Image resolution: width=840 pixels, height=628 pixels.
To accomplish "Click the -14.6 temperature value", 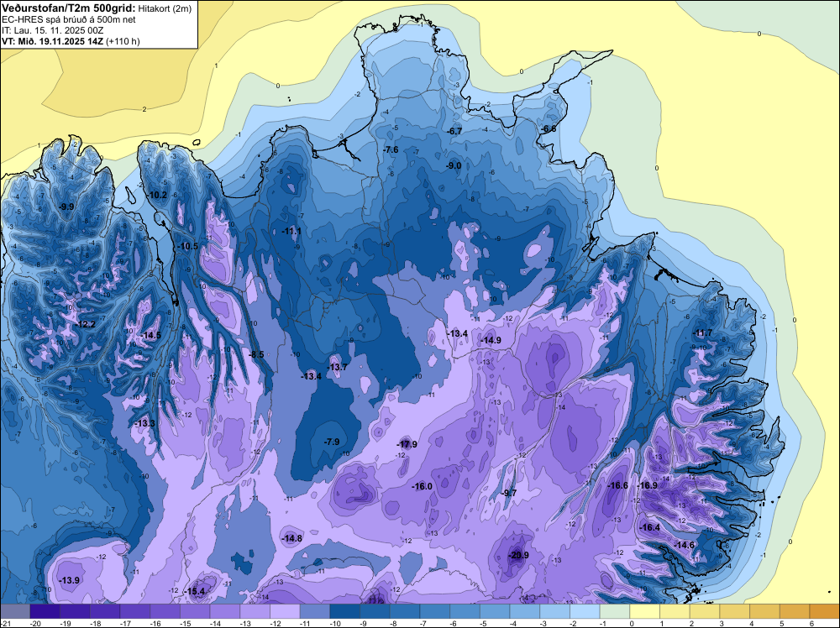I will [x=684, y=545].
